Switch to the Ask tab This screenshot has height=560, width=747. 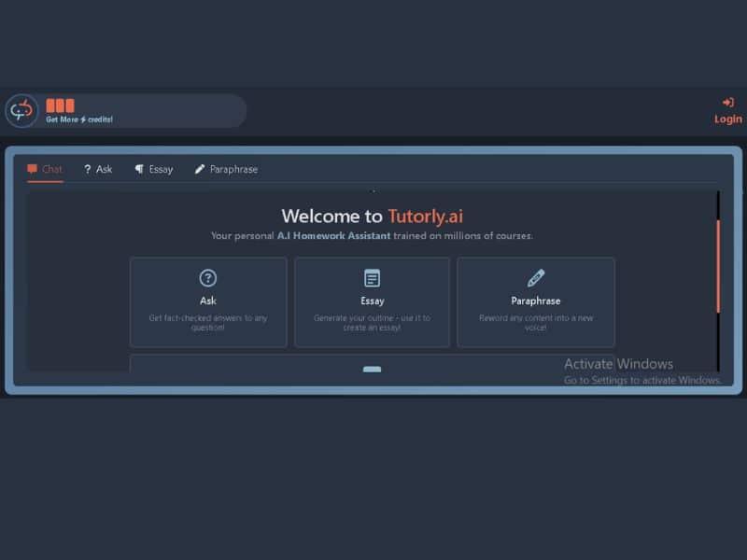point(98,169)
